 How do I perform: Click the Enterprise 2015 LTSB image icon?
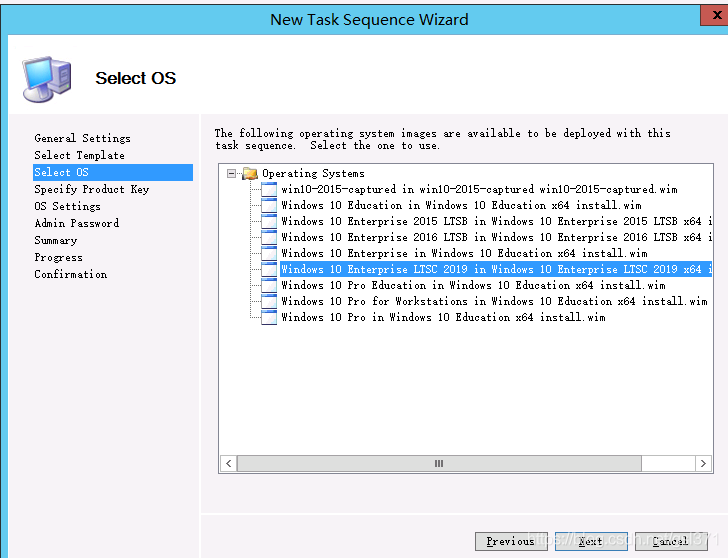click(269, 221)
